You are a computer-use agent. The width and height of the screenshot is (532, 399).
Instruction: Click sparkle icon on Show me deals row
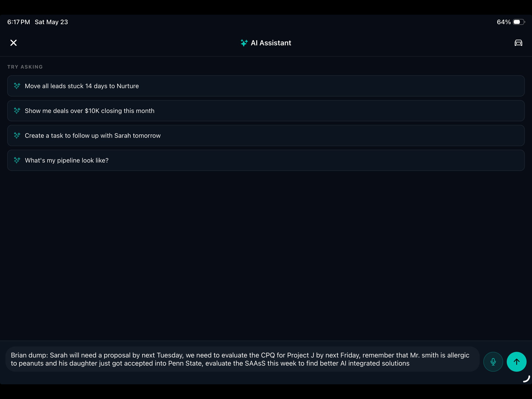[x=17, y=111]
